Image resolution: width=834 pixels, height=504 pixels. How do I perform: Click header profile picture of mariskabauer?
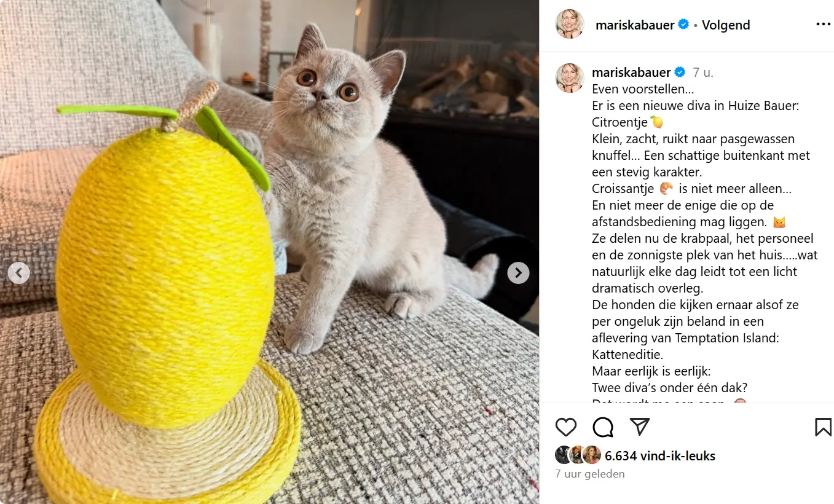click(x=570, y=25)
